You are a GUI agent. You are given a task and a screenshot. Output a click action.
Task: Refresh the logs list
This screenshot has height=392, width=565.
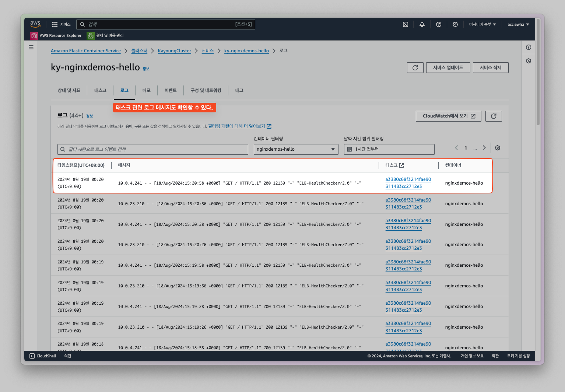[x=493, y=116]
